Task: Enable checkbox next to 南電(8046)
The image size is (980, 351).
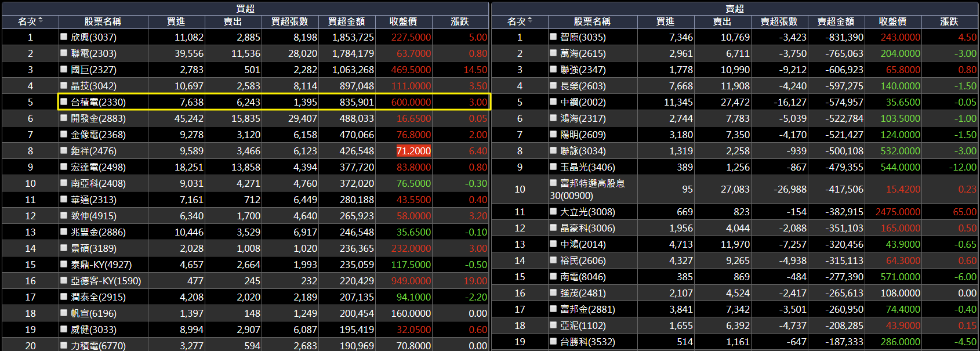Action: 553,277
